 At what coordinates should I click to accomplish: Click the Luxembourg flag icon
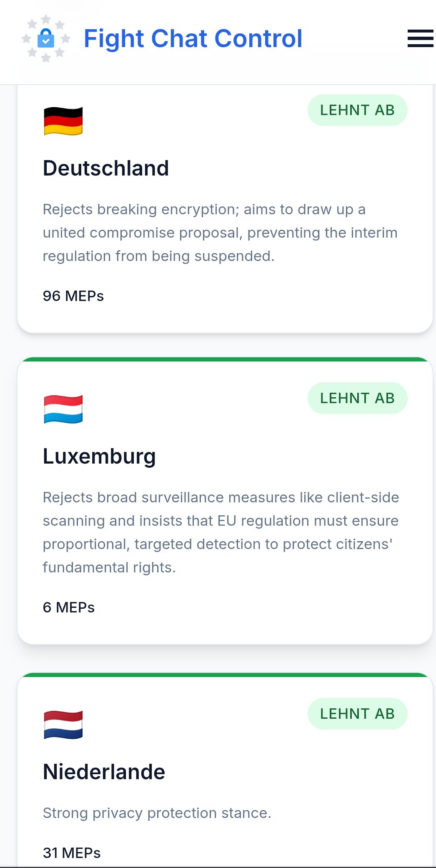coord(63,409)
